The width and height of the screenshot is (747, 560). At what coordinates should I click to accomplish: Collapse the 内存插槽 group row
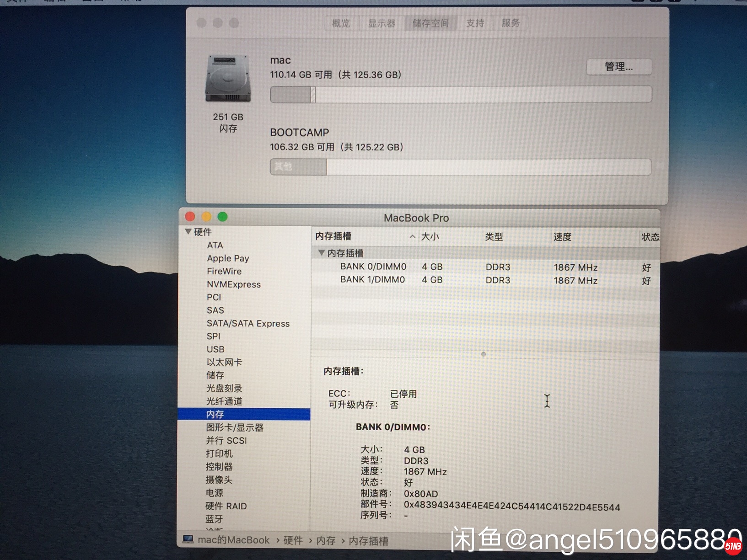pyautogui.click(x=322, y=253)
